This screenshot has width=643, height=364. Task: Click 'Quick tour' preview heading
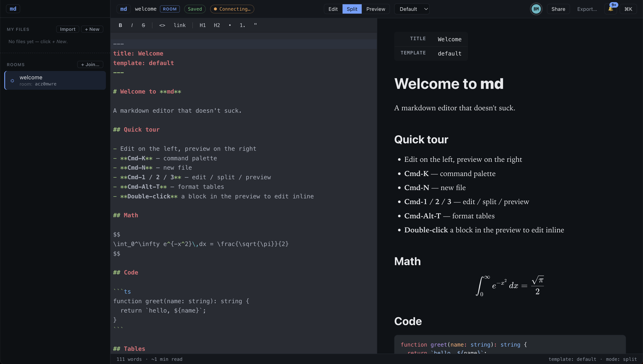(x=421, y=139)
